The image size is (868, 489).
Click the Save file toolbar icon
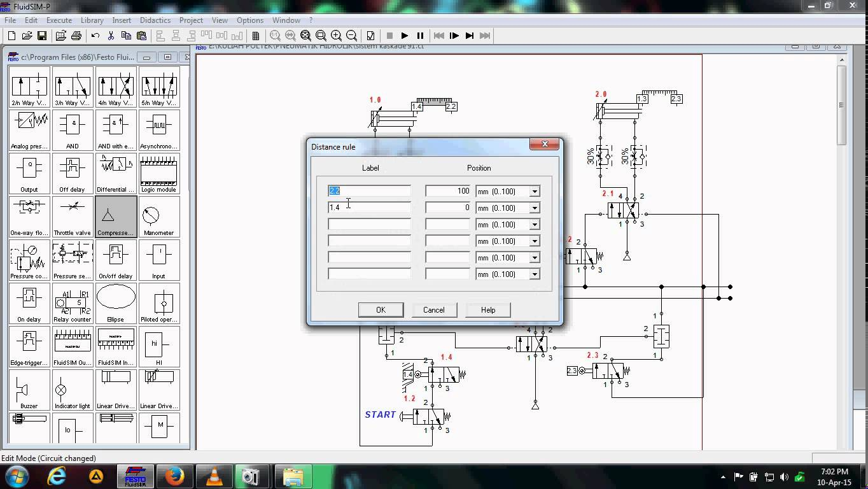coord(42,36)
